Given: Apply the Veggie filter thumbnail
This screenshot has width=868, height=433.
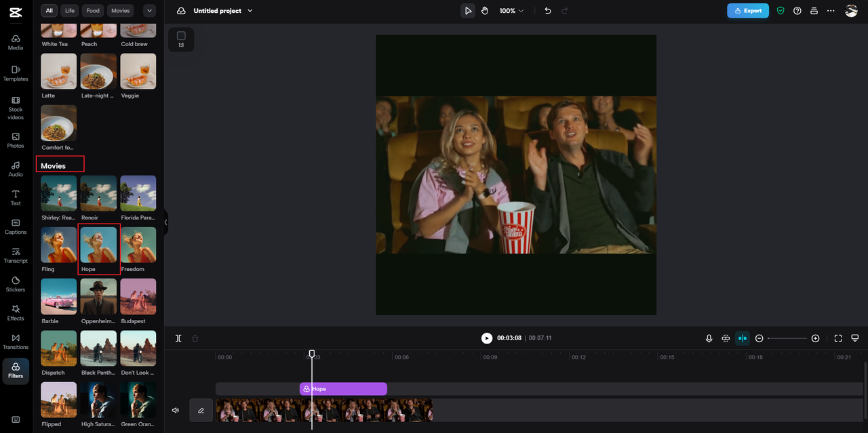Looking at the screenshot, I should coord(138,71).
